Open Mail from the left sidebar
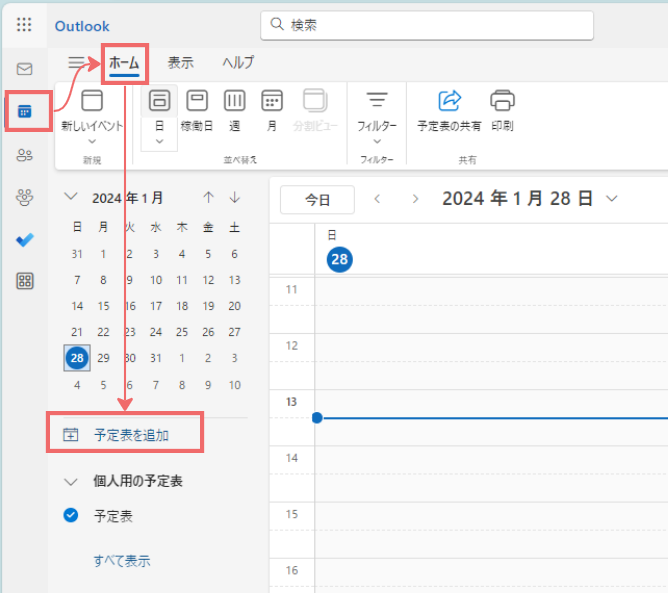Image resolution: width=668 pixels, height=593 pixels. [24, 69]
